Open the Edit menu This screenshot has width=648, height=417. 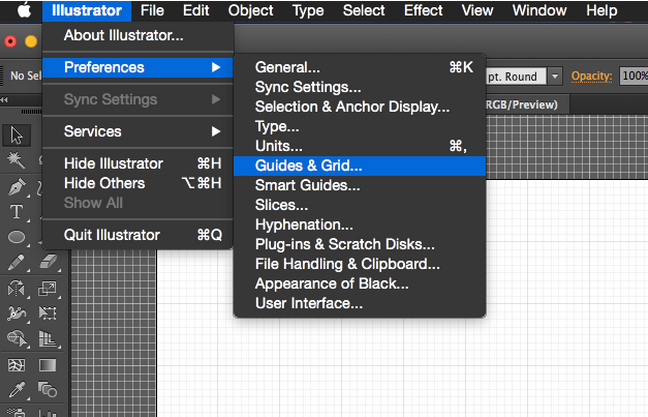click(x=196, y=10)
